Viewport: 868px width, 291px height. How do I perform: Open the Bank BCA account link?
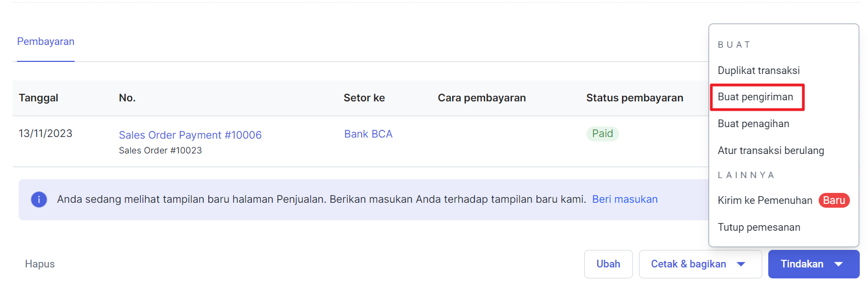coord(368,134)
